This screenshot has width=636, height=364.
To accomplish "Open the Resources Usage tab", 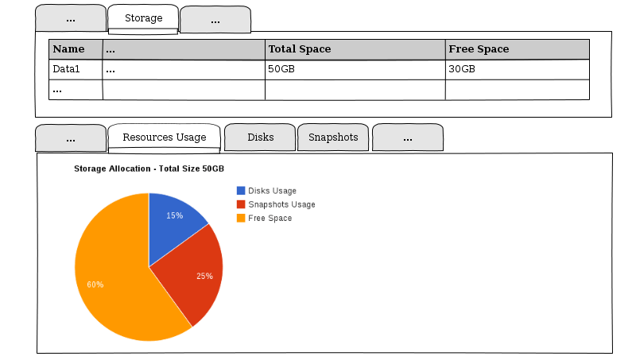I will [164, 137].
